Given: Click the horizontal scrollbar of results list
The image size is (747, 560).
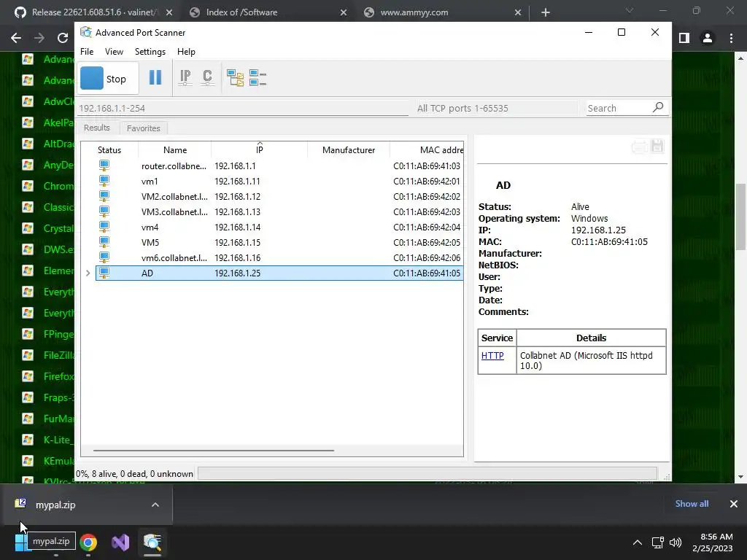Looking at the screenshot, I should (x=214, y=450).
